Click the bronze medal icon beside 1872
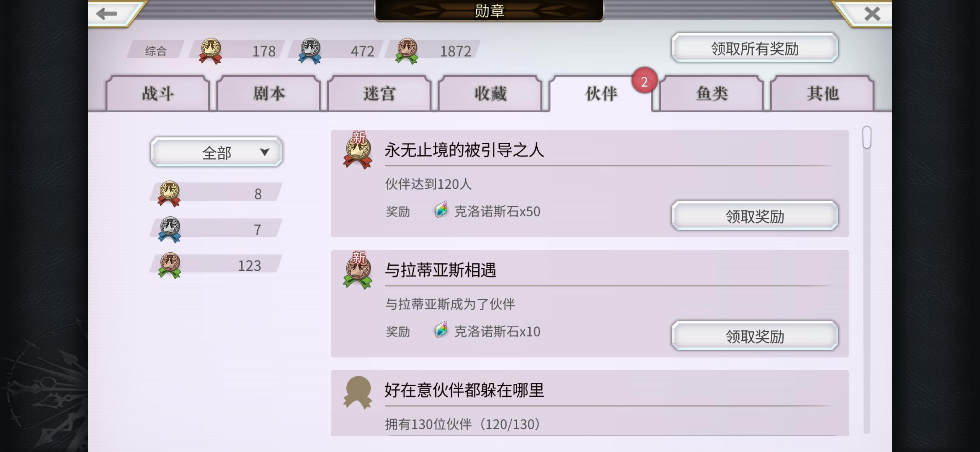The width and height of the screenshot is (980, 452). coord(407,51)
